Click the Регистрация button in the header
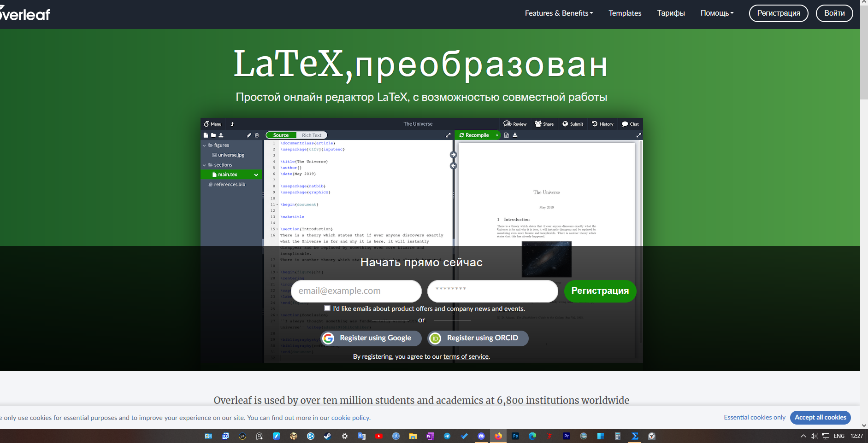This screenshot has height=443, width=868. click(x=779, y=13)
